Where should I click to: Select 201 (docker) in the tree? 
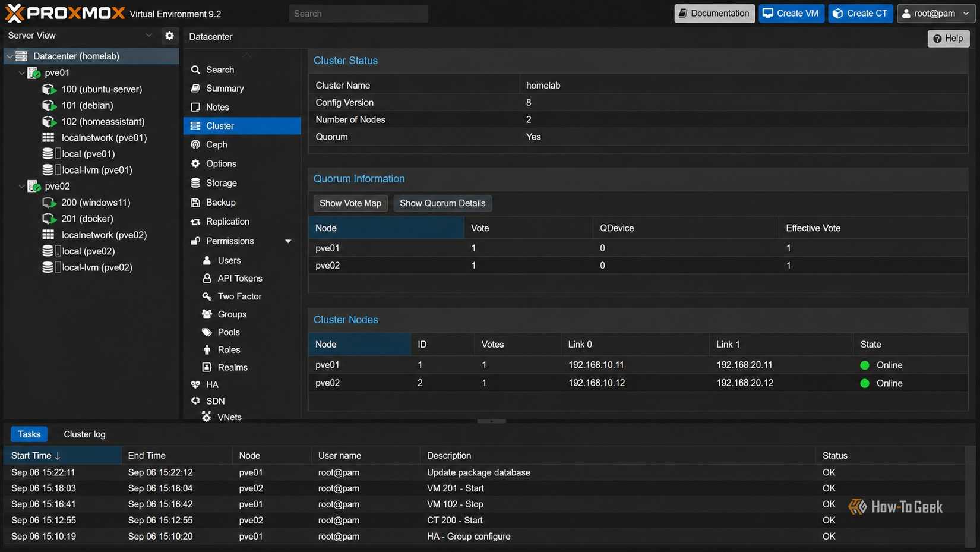87,219
